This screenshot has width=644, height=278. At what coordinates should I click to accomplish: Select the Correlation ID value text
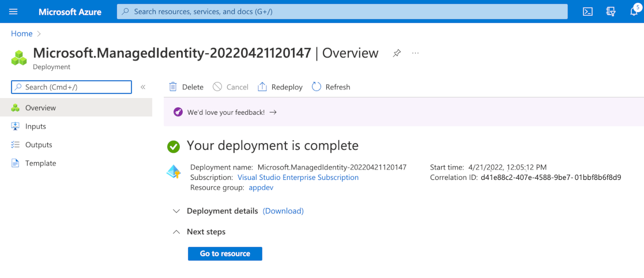(x=551, y=178)
